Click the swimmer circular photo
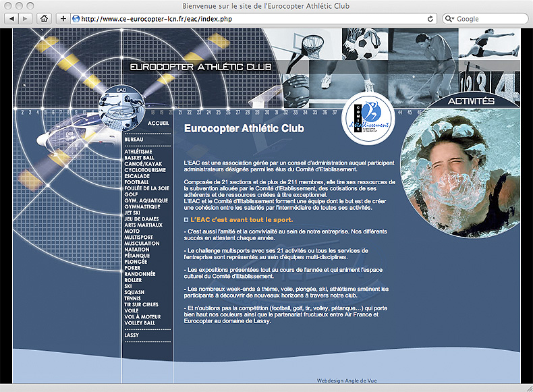 pos(461,173)
